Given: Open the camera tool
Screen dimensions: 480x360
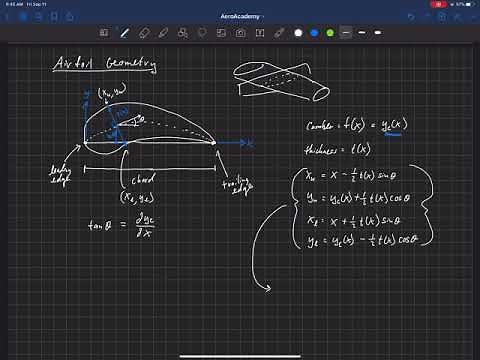Looking at the screenshot, I should (240, 33).
